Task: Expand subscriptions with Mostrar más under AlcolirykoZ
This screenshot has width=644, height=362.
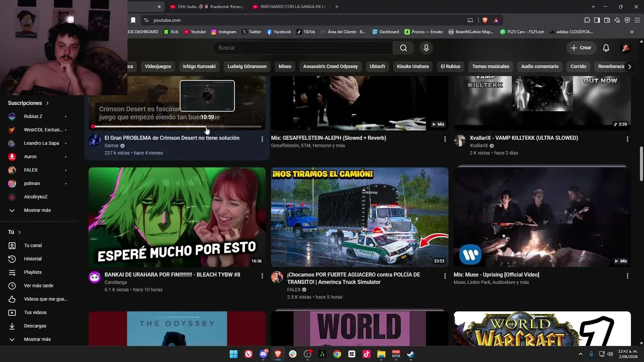Action: pyautogui.click(x=38, y=210)
